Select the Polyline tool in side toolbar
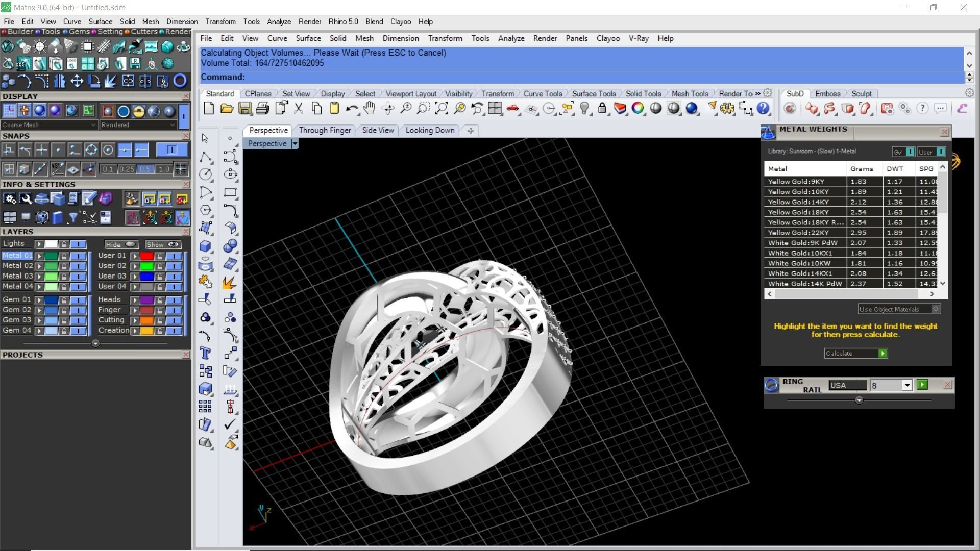 [x=205, y=157]
